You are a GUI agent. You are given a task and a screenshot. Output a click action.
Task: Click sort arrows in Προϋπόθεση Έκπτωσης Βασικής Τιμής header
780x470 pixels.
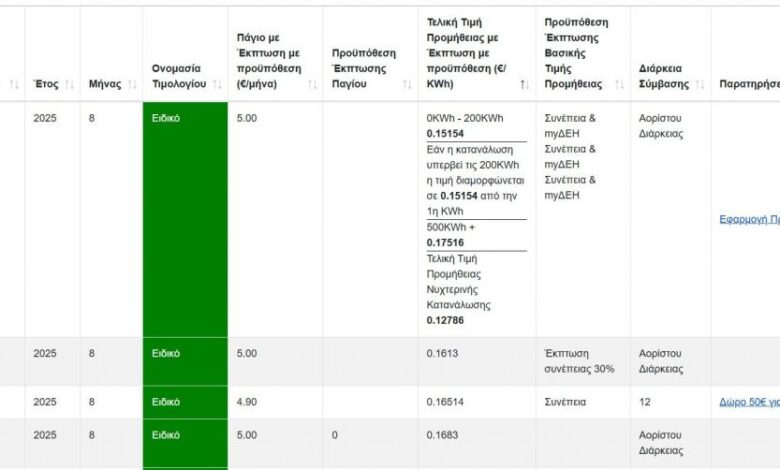tap(617, 85)
